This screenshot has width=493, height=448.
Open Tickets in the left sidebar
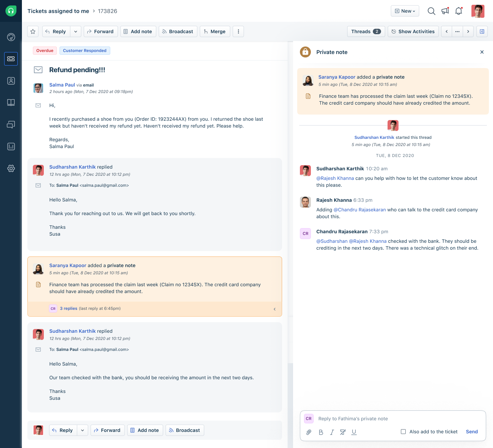coord(11,59)
